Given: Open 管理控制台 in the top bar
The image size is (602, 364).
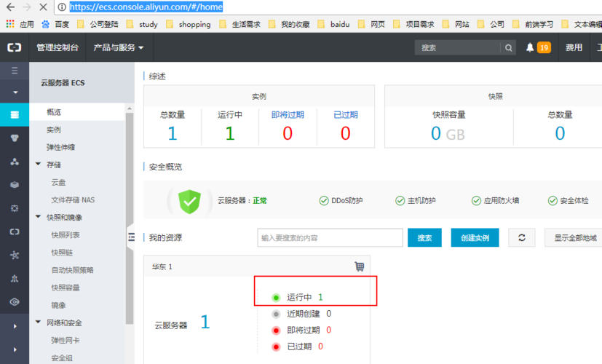Looking at the screenshot, I should click(58, 47).
